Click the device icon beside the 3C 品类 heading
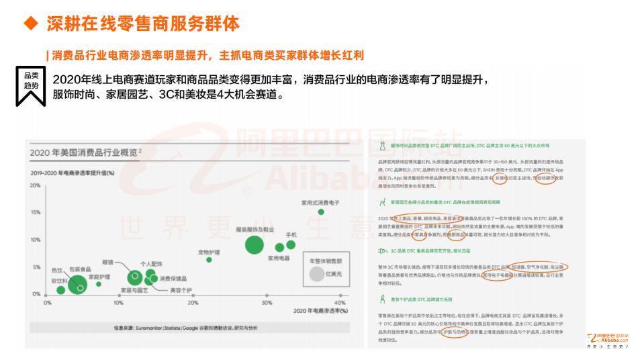 click(382, 251)
